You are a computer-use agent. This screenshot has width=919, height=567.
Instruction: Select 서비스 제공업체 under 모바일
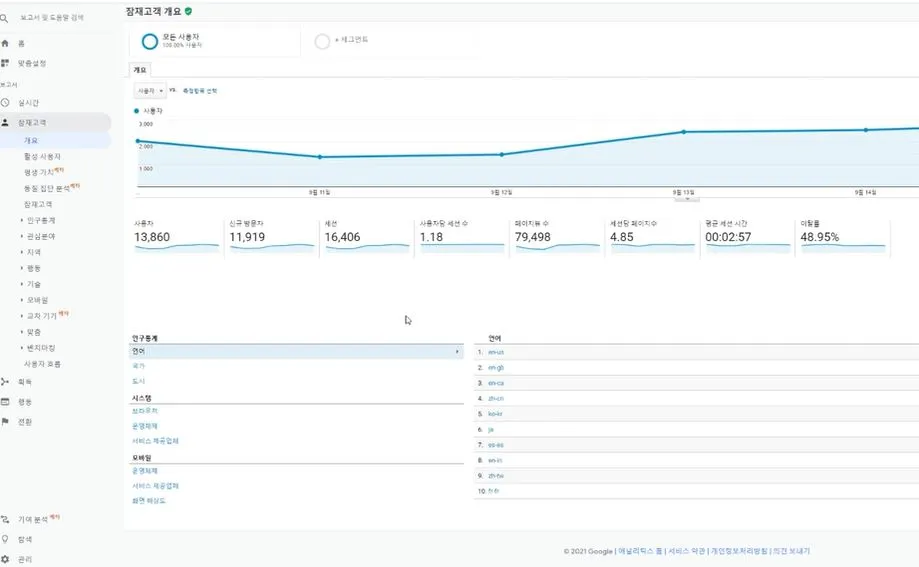pos(155,486)
